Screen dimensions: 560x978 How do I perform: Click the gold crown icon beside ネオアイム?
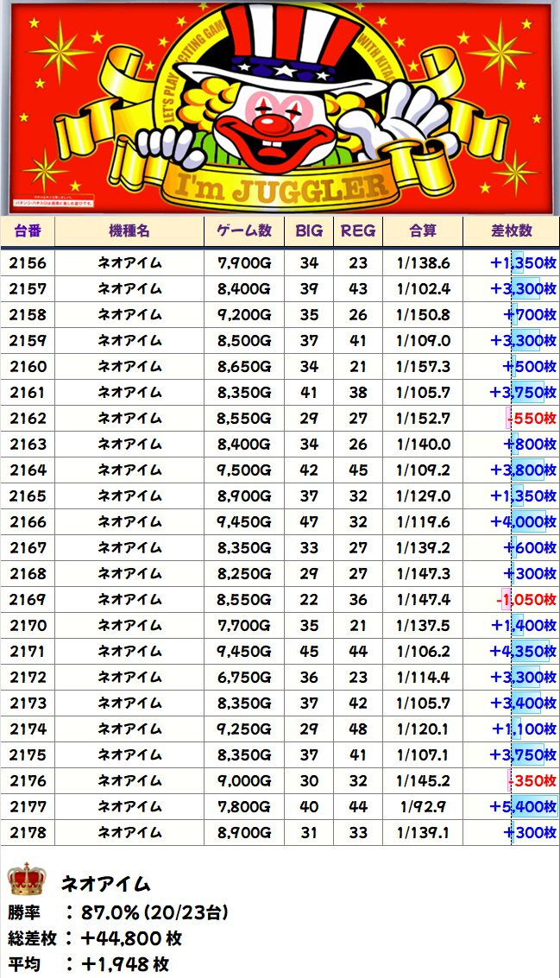click(26, 880)
